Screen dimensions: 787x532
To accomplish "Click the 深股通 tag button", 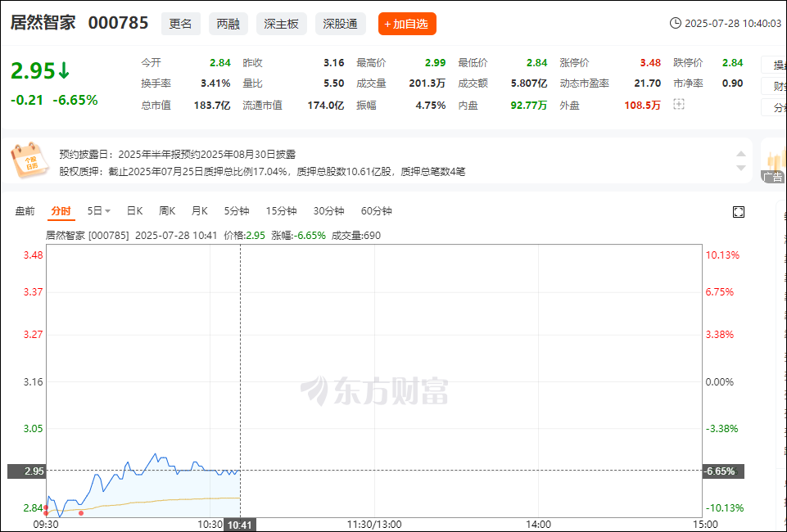I will 341,24.
